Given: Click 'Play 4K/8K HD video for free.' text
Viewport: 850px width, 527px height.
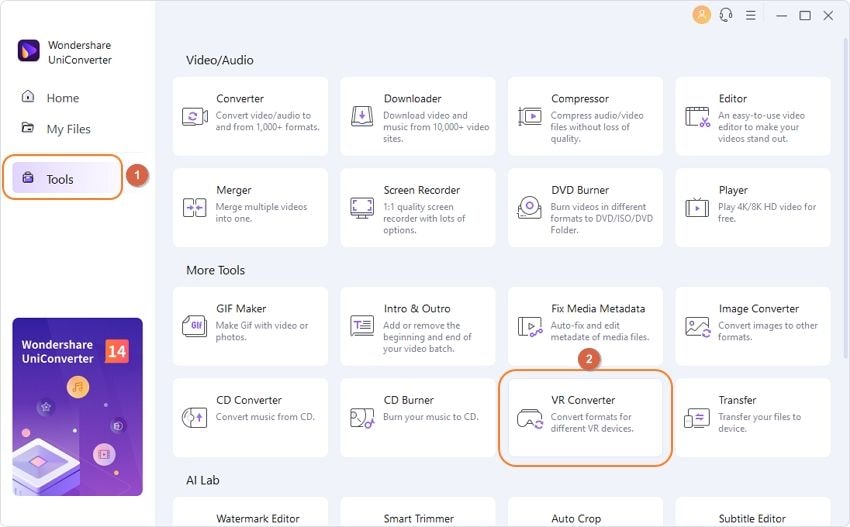Looking at the screenshot, I should pyautogui.click(x=767, y=213).
